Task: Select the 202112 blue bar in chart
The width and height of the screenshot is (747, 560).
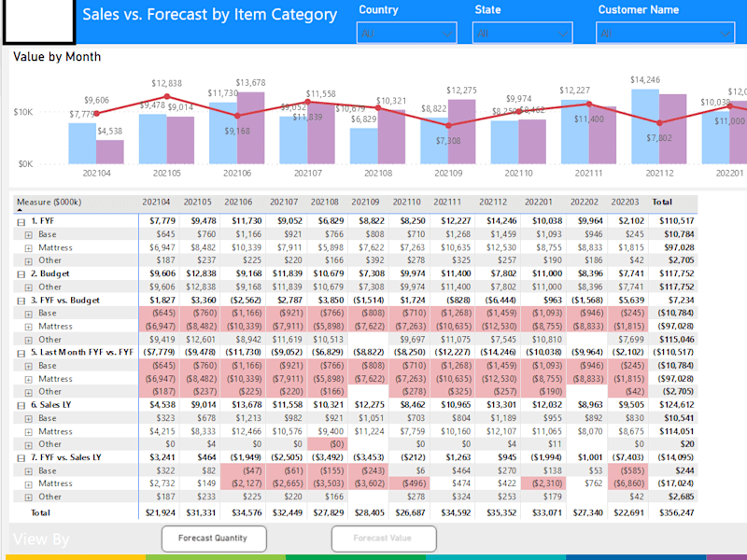Action: (645, 127)
